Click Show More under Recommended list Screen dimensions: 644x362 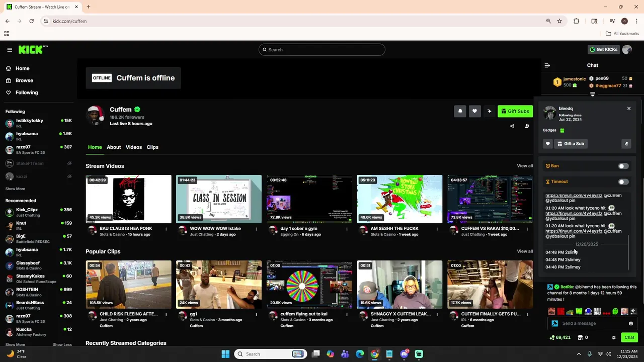pyautogui.click(x=15, y=345)
